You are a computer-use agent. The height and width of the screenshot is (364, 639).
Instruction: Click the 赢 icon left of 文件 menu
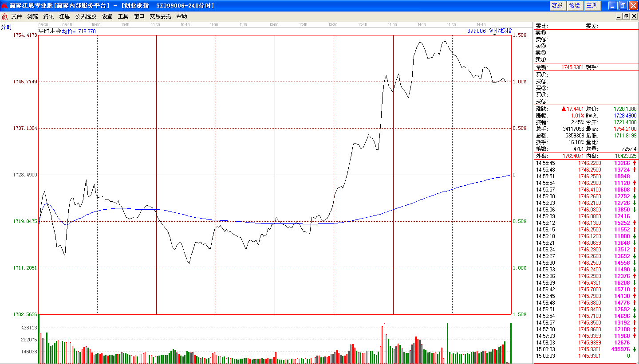click(4, 16)
